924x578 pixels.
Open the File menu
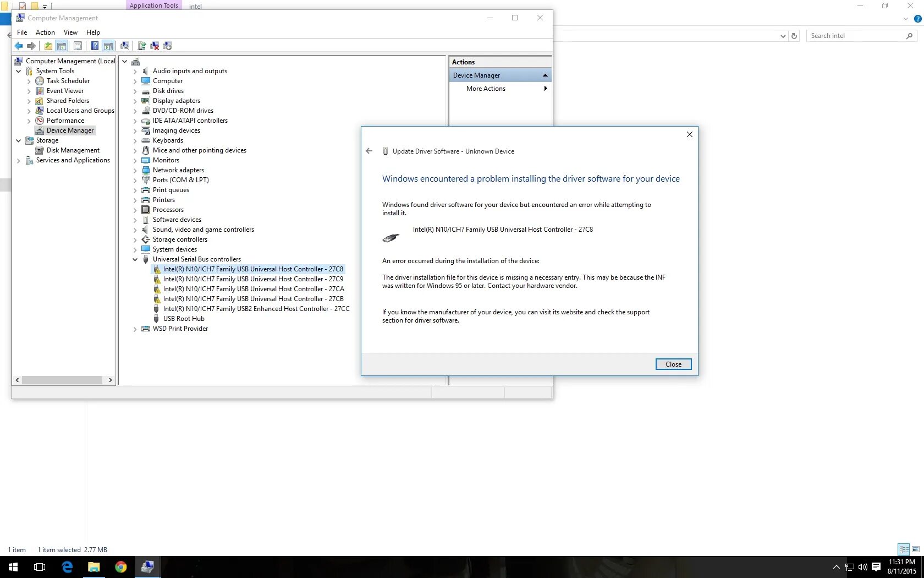click(22, 32)
